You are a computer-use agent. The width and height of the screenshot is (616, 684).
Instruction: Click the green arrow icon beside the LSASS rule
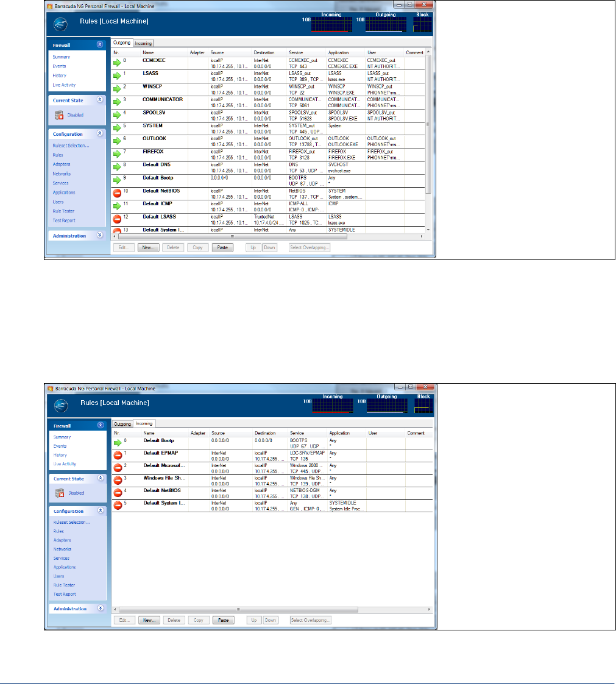click(117, 76)
